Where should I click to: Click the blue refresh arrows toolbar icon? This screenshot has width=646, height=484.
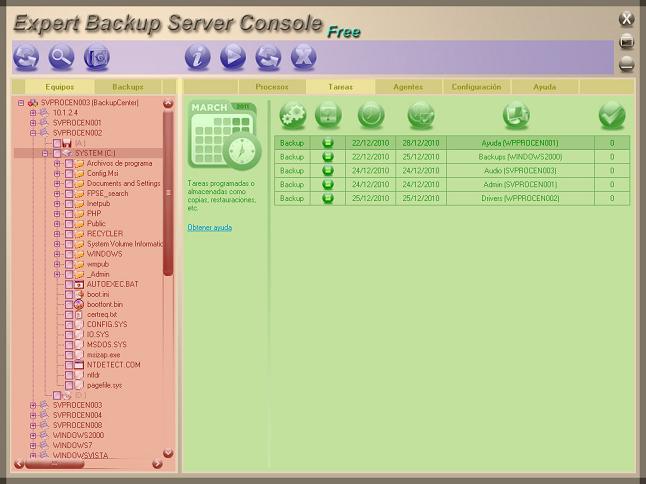[x=26, y=57]
